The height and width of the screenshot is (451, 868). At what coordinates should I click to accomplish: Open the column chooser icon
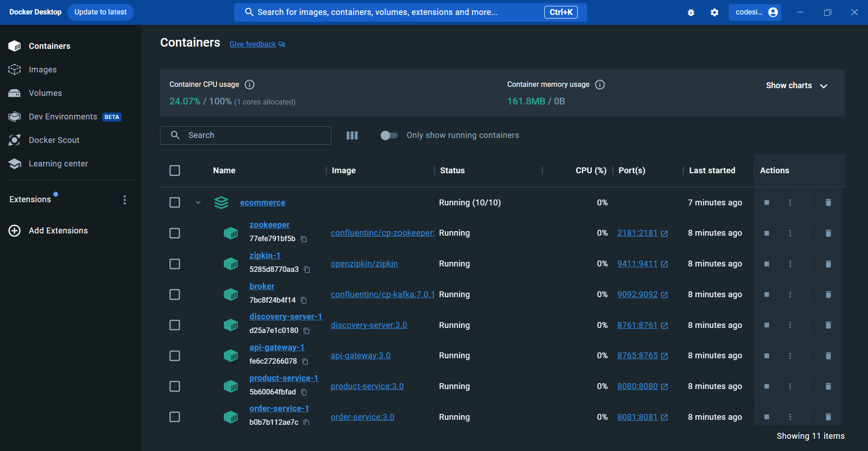(352, 135)
